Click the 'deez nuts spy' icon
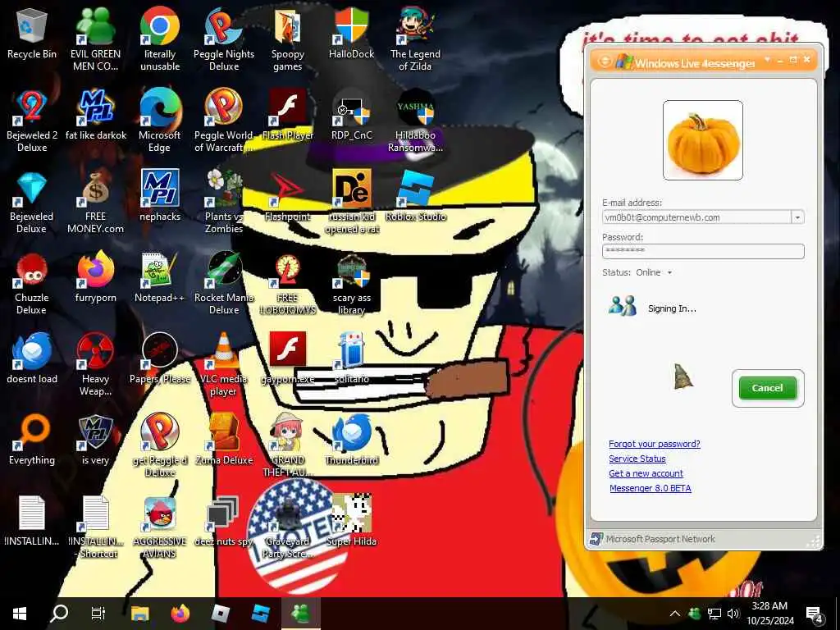The image size is (840, 630). [x=224, y=523]
